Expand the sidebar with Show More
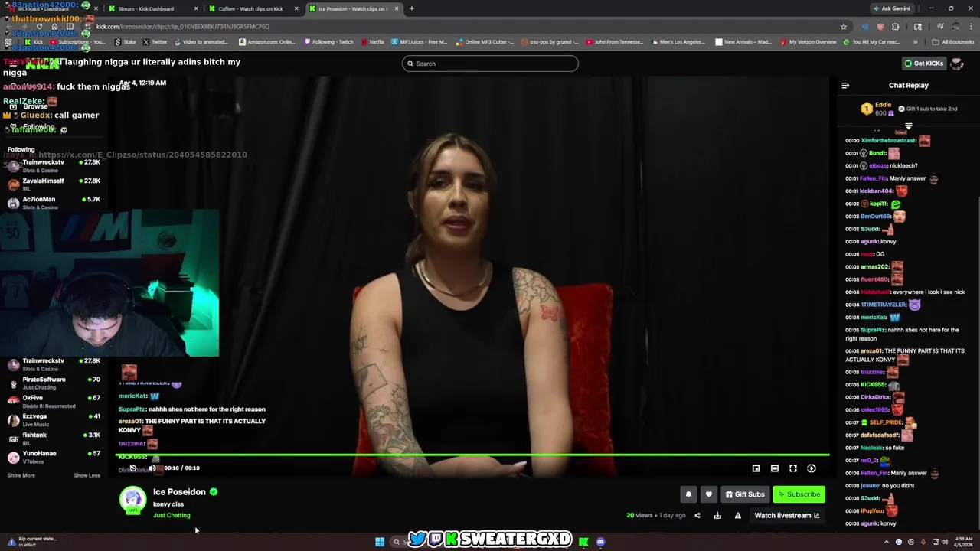Image resolution: width=980 pixels, height=551 pixels. 21,475
